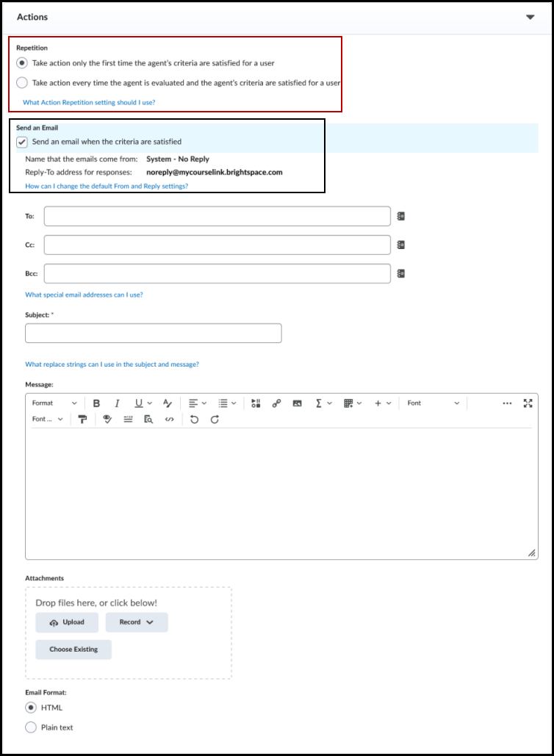Click the Upload attachment button
Screen dimensions: 554x756
(x=67, y=622)
